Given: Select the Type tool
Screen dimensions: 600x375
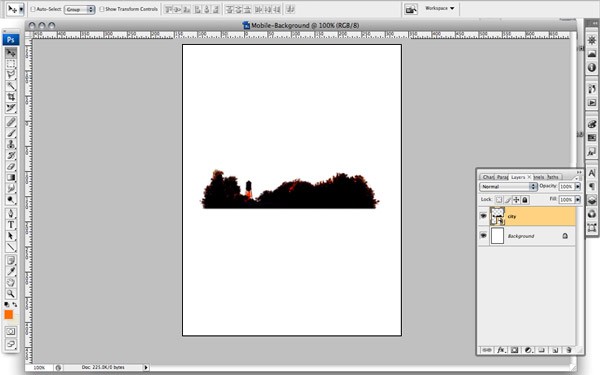Looking at the screenshot, I should (11, 225).
